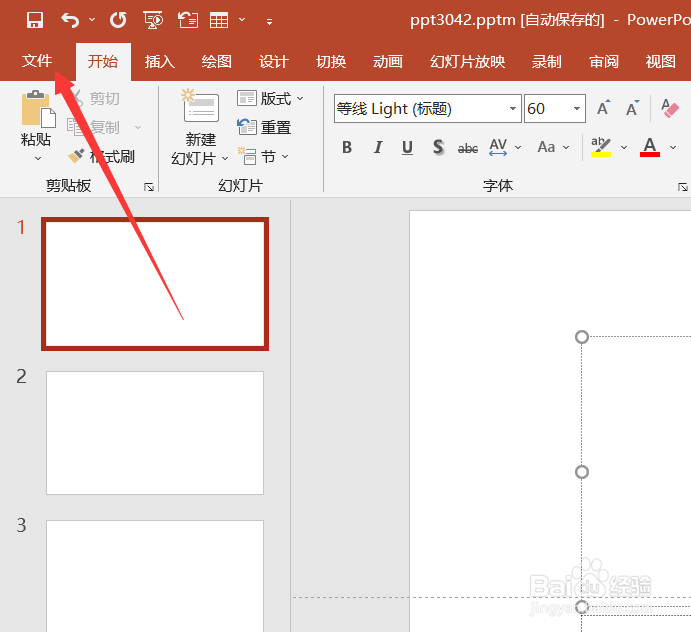This screenshot has width=691, height=632.
Task: Increase font size with larger A icon
Action: [603, 108]
